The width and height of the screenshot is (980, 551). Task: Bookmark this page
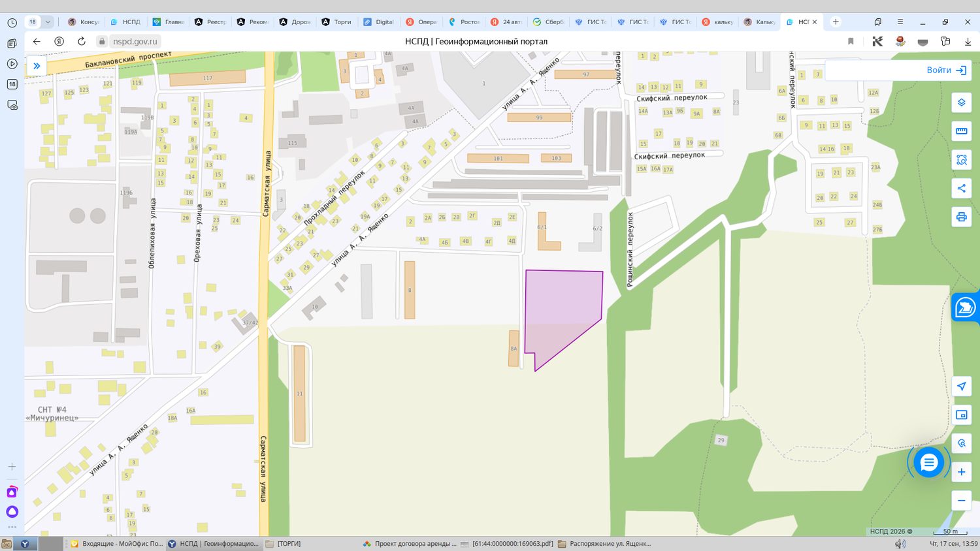[x=851, y=41]
